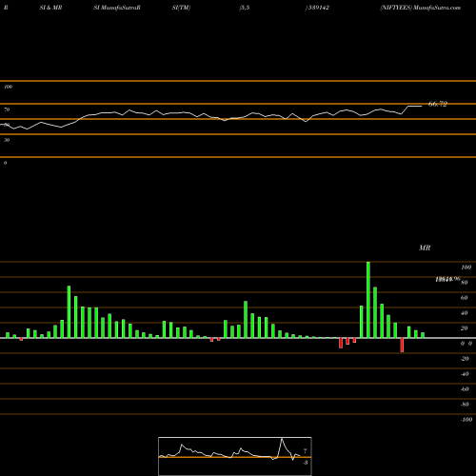Click the RSI 30 level label
Screen dimensions: 476x476
pyautogui.click(x=7, y=140)
